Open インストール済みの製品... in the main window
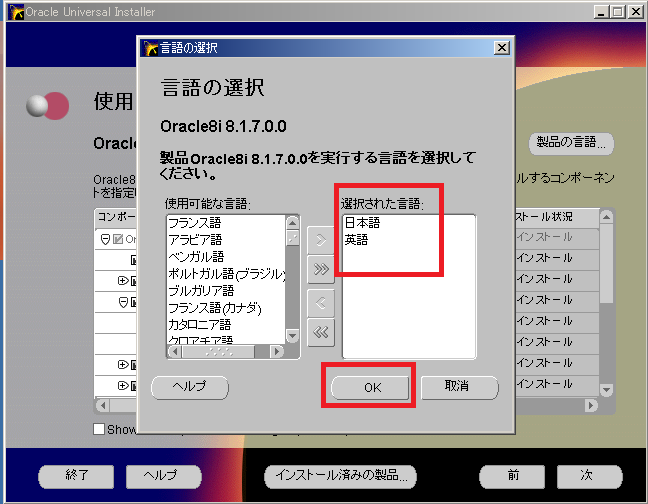The image size is (648, 504). pos(341,475)
